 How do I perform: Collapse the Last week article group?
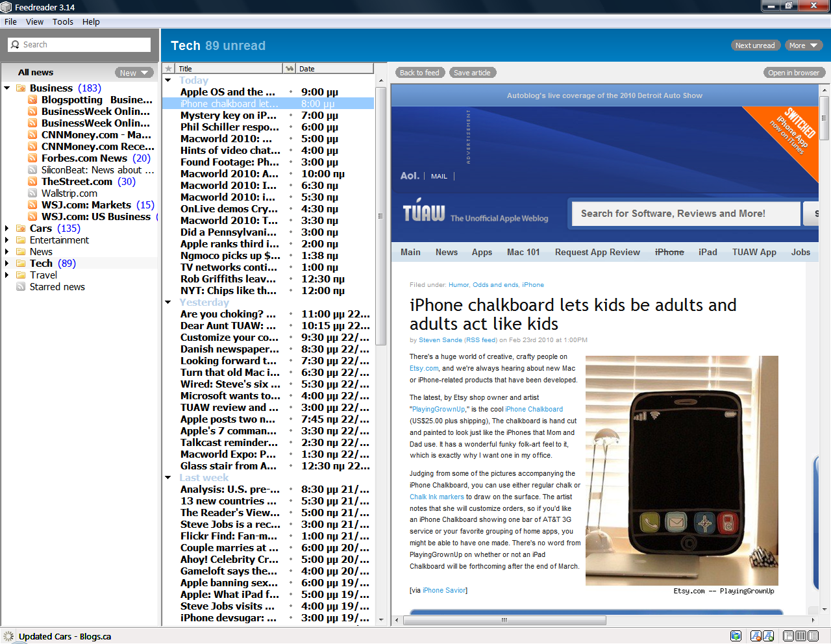168,478
